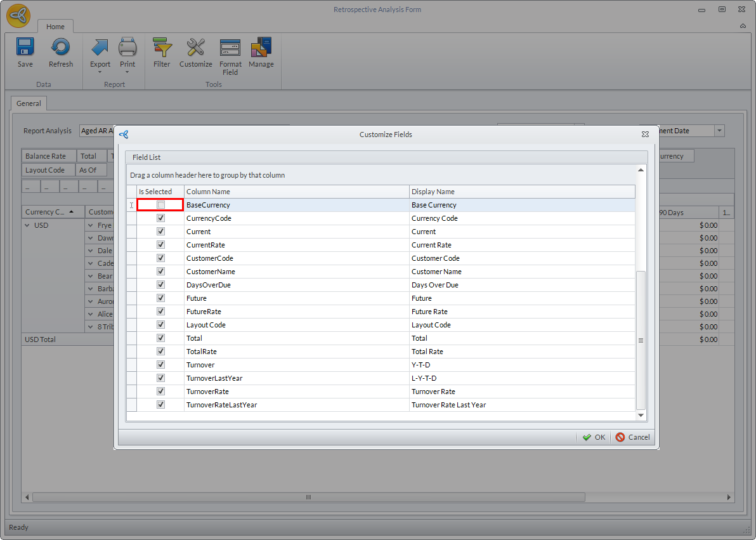The height and width of the screenshot is (540, 756).
Task: Confirm field changes with OK
Action: click(594, 437)
